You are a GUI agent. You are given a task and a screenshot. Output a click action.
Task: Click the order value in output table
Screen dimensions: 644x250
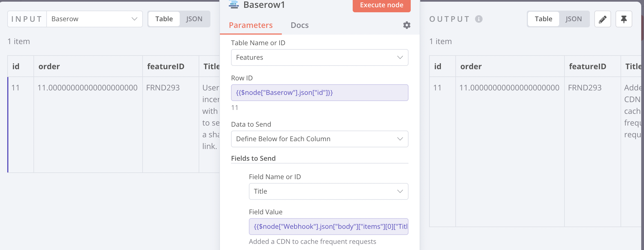pyautogui.click(x=509, y=88)
